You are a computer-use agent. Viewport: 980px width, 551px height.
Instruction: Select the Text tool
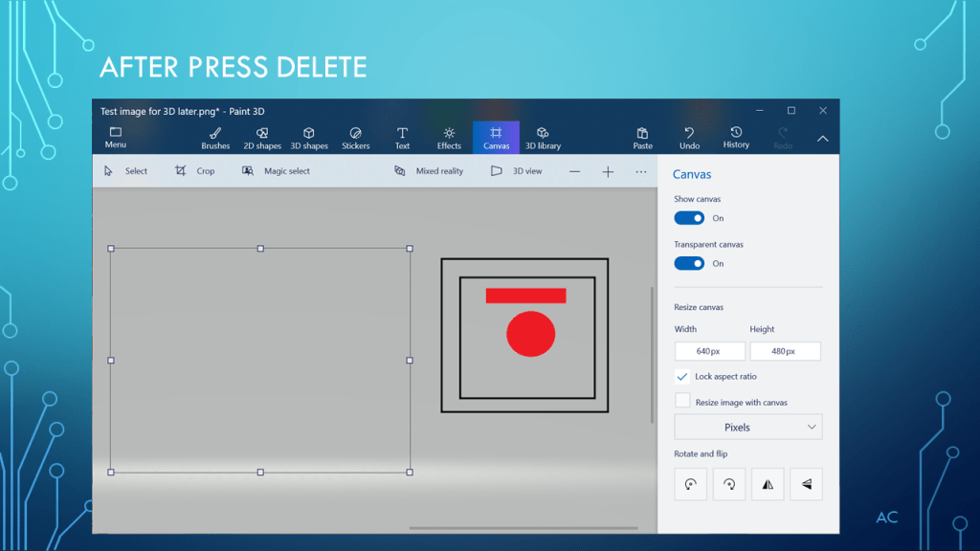tap(402, 138)
